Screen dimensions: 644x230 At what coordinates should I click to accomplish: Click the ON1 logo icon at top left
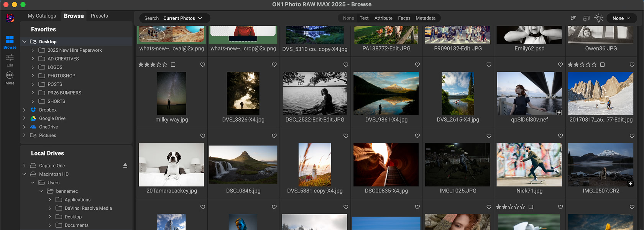pyautogui.click(x=10, y=18)
